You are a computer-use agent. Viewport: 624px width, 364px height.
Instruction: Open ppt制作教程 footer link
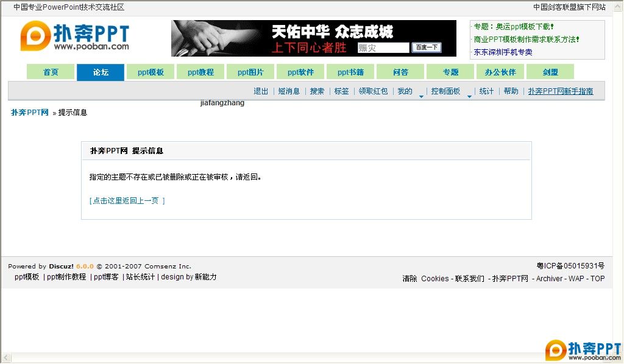coord(66,277)
